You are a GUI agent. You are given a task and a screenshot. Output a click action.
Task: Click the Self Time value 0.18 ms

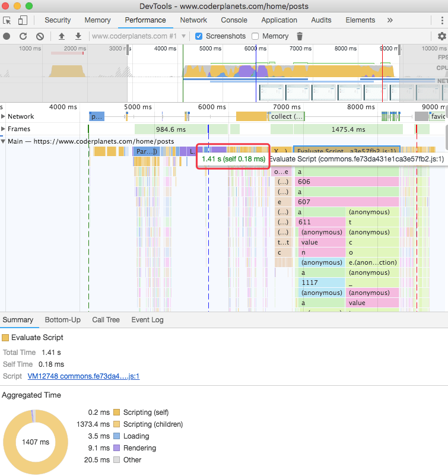(x=51, y=364)
